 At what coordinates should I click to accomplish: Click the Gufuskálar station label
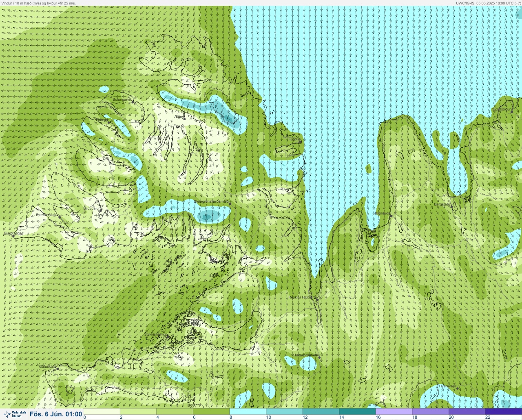(47, 367)
